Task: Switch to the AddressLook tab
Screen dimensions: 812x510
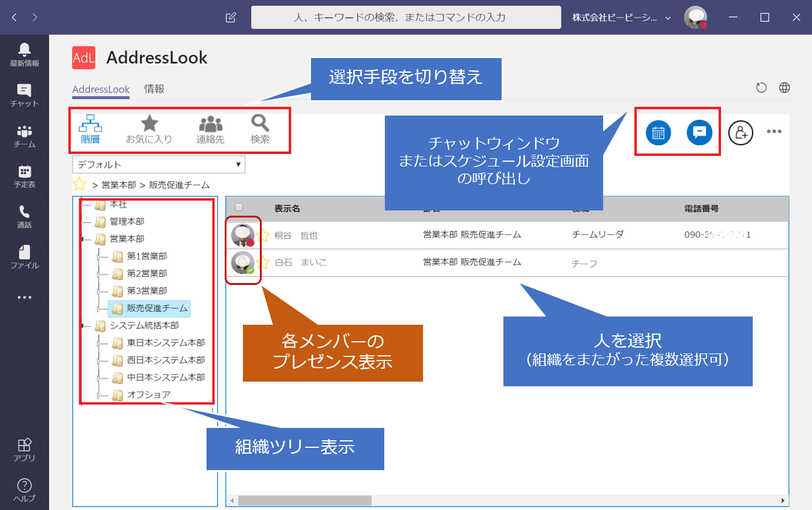Action: coord(101,89)
